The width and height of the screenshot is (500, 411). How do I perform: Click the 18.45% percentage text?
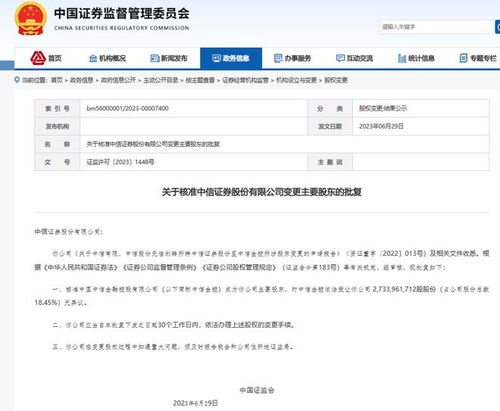pos(47,303)
